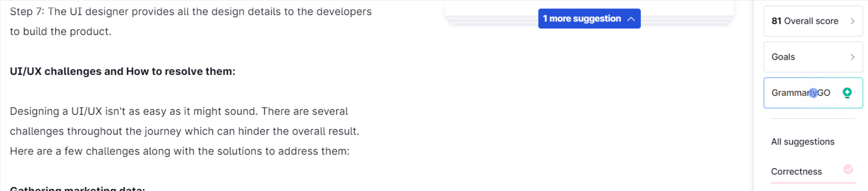
Task: Click the score number 81
Action: coord(776,21)
